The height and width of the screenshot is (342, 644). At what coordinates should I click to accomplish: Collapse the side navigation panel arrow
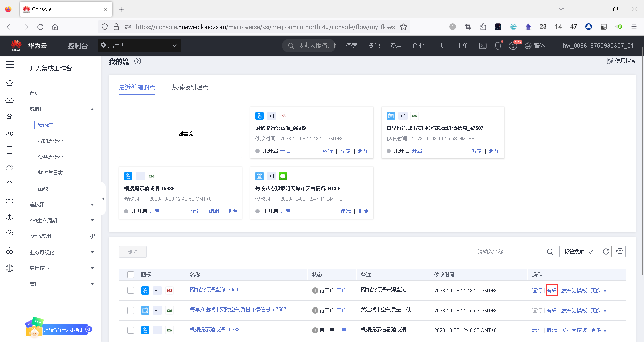(x=103, y=199)
